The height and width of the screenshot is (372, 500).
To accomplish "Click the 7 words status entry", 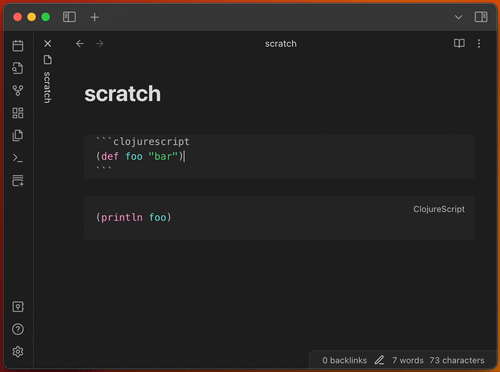I will point(408,360).
